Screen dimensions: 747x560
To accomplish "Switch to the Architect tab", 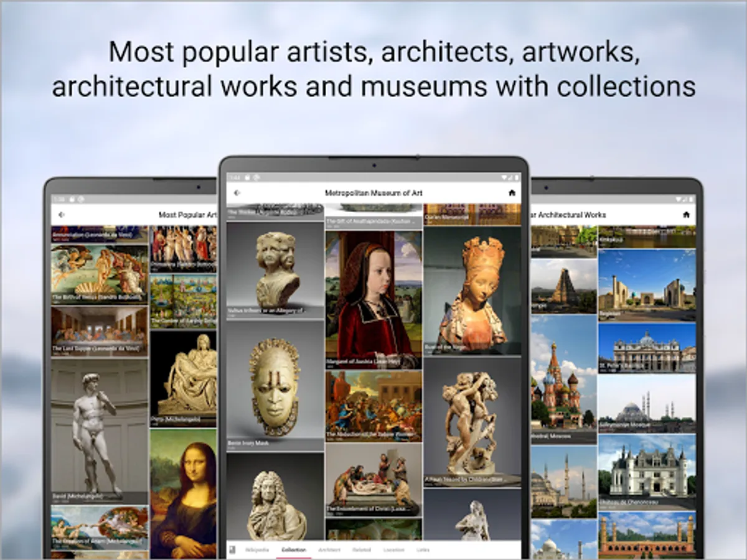I will [x=329, y=550].
